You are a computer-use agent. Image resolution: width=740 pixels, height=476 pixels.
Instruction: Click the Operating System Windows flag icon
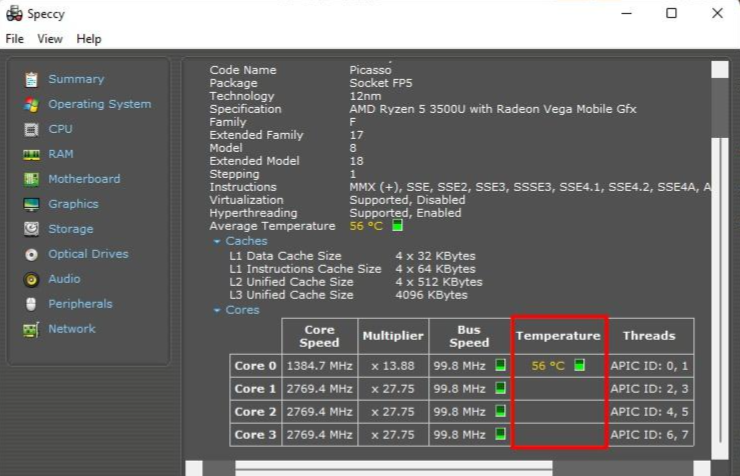pyautogui.click(x=31, y=105)
